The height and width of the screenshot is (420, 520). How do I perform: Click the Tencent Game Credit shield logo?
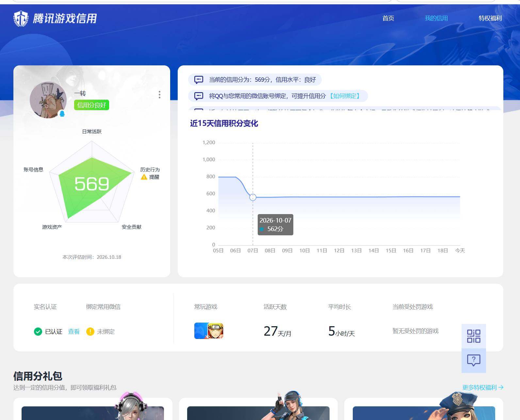click(x=21, y=18)
